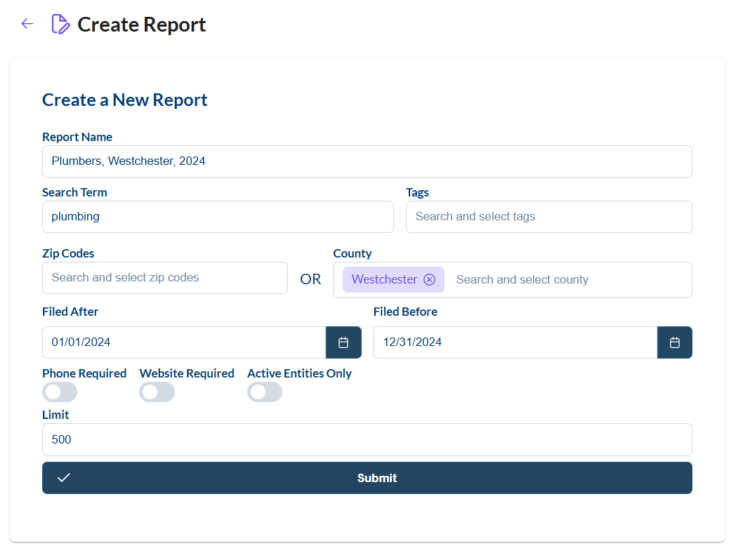Click the 'Website Required' label
The height and width of the screenshot is (560, 736).
click(187, 373)
